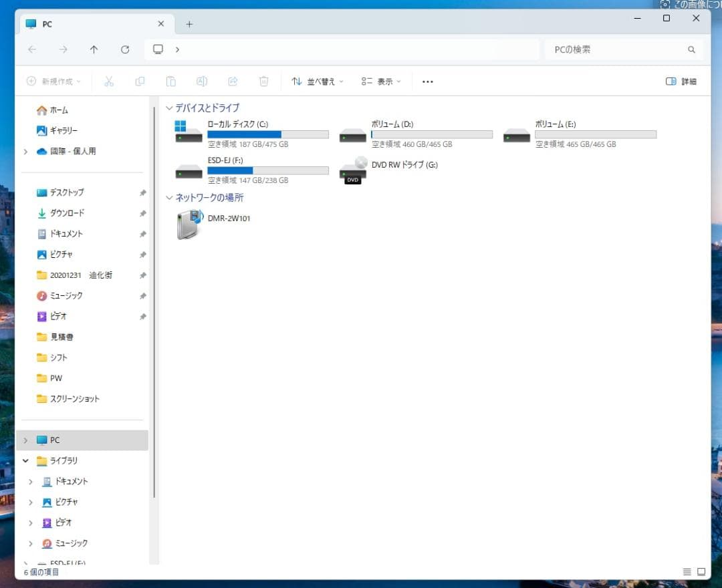Open a new tab with the plus button
The width and height of the screenshot is (722, 588).
tap(189, 23)
